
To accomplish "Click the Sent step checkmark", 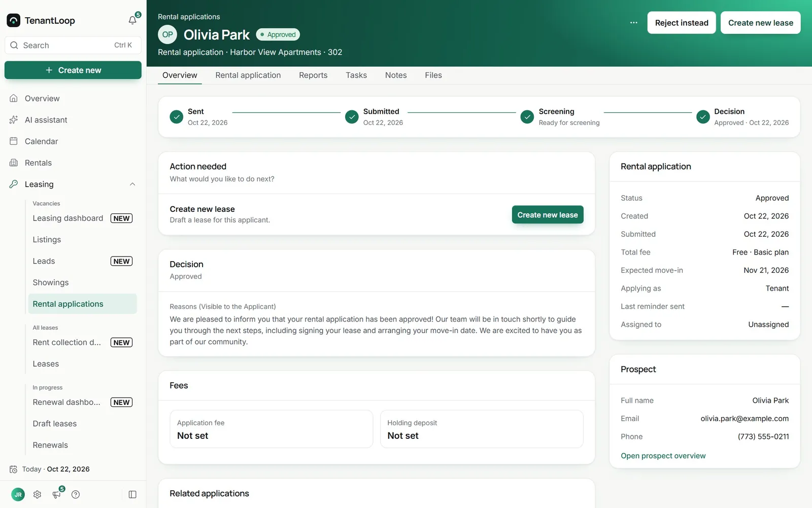I will pyautogui.click(x=176, y=117).
